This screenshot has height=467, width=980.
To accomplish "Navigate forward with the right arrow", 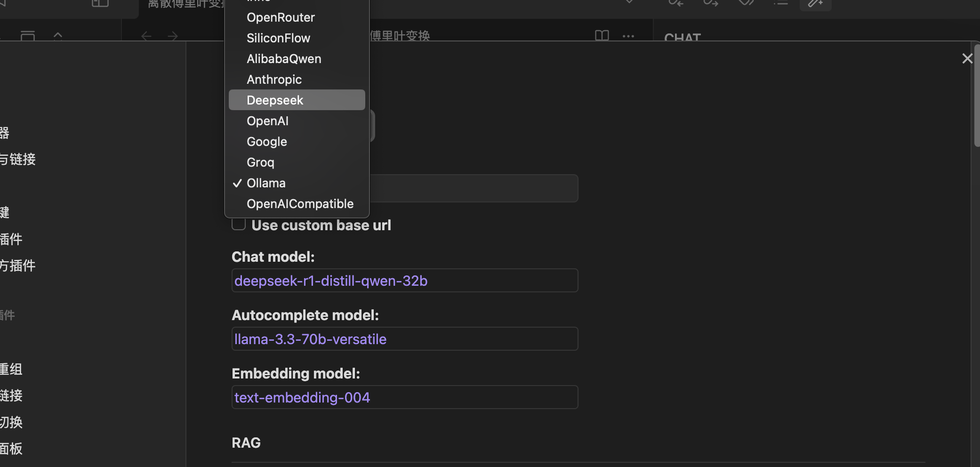I will [173, 36].
